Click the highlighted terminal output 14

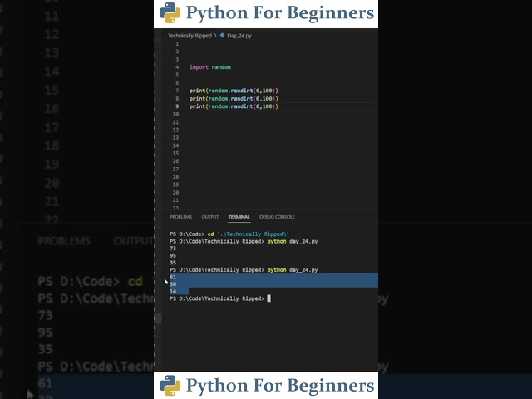173,291
